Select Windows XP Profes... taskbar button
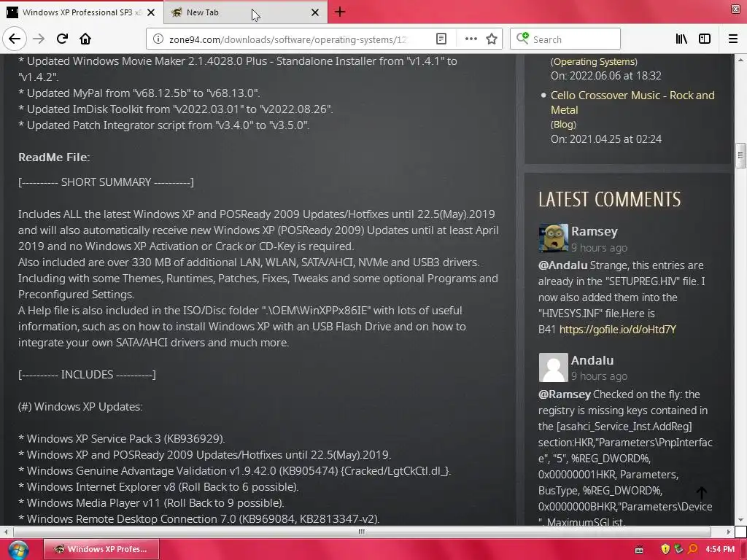This screenshot has width=747, height=560. tap(101, 549)
